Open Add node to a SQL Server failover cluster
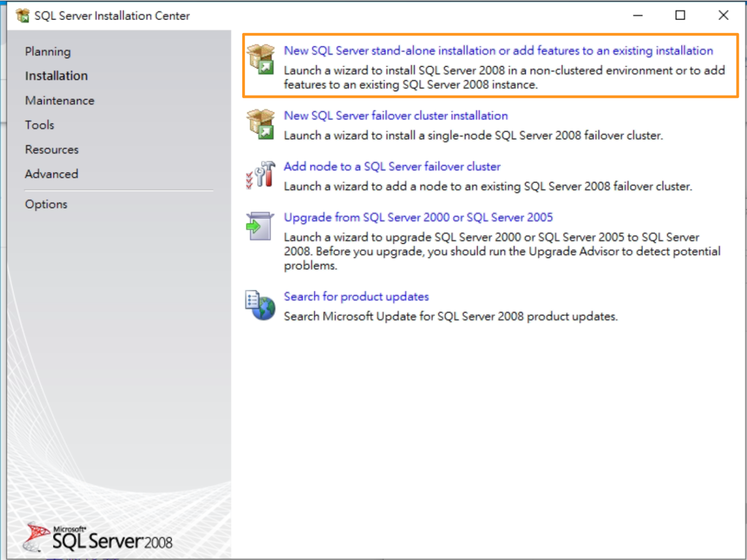 click(392, 166)
